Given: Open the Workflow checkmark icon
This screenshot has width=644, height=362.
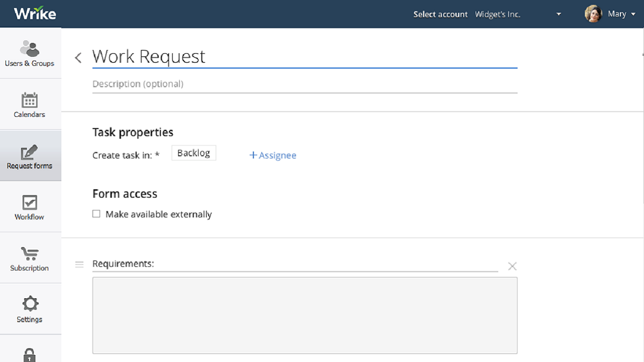Looking at the screenshot, I should pyautogui.click(x=30, y=203).
